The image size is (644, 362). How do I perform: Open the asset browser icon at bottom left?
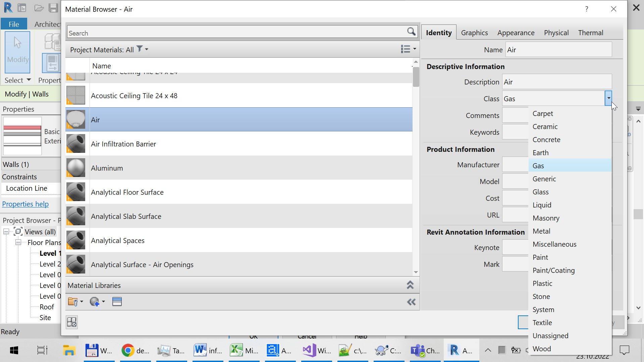coord(72,322)
